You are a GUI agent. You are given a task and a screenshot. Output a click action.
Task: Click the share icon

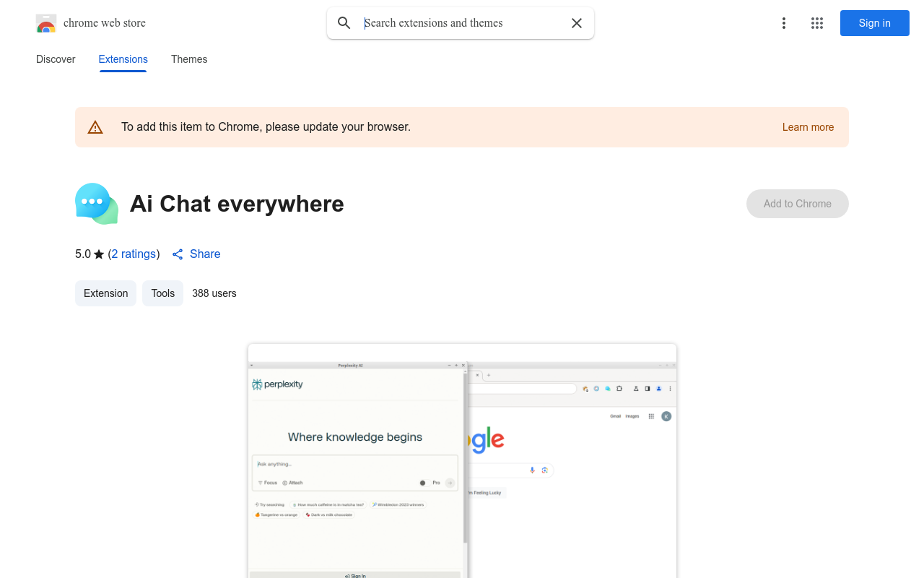coord(178,254)
